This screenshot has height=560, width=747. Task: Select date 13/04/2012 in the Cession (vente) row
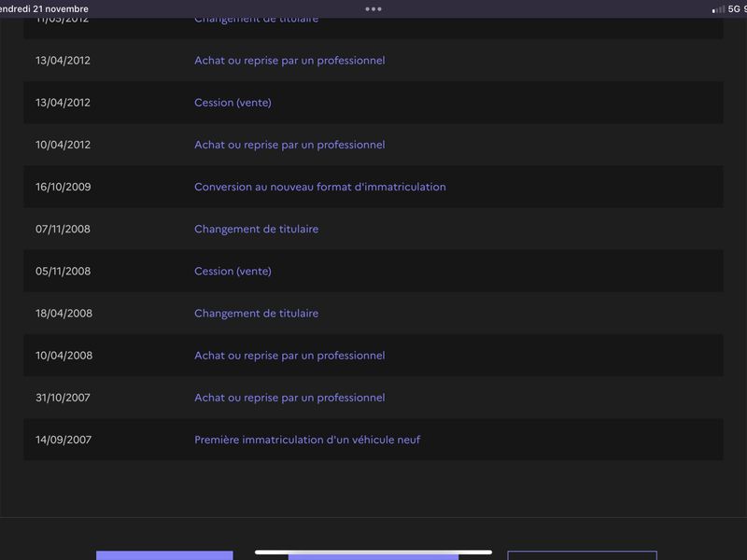click(63, 103)
